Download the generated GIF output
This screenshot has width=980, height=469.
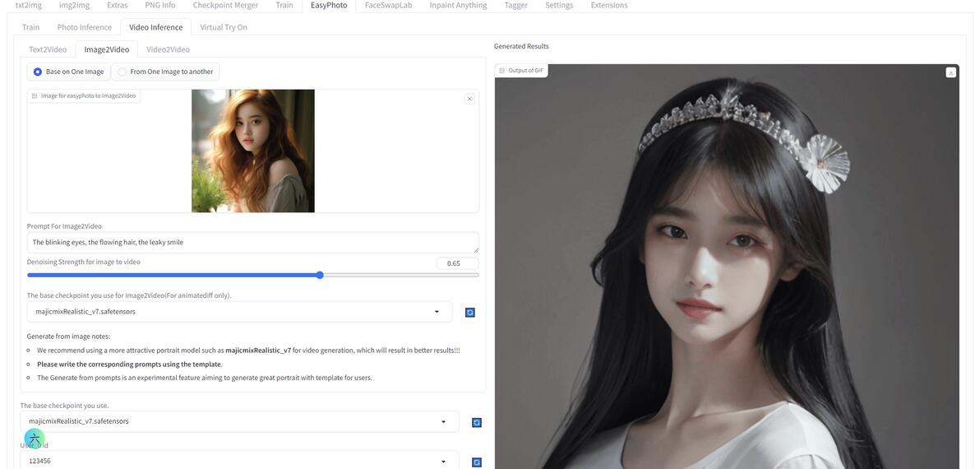coord(950,72)
